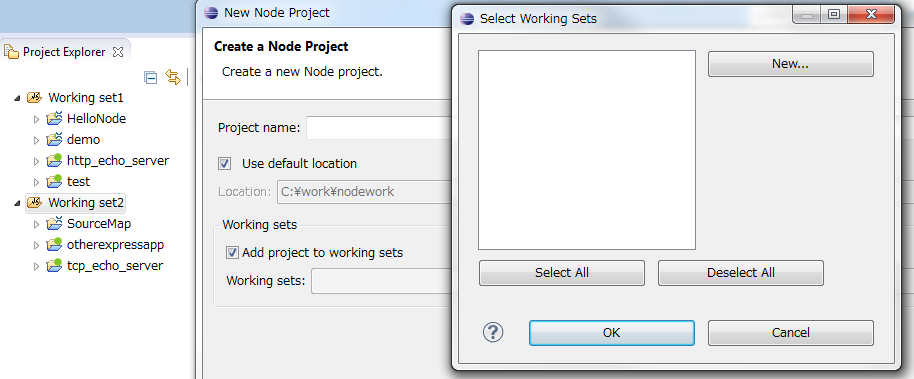
Task: Expand the demo project node
Action: [36, 140]
